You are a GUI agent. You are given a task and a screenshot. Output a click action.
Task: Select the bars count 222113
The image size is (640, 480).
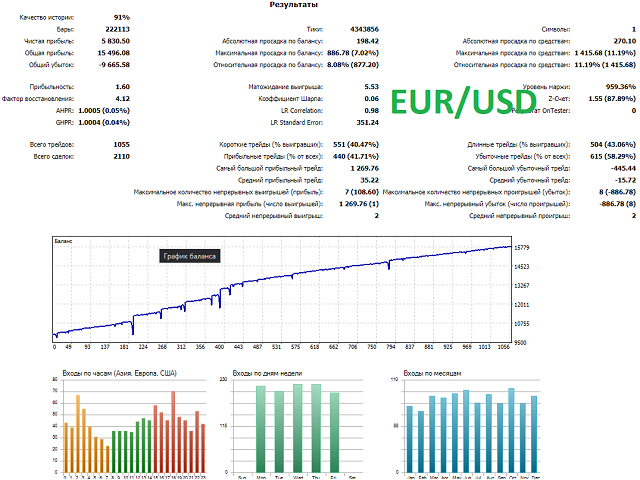(118, 29)
